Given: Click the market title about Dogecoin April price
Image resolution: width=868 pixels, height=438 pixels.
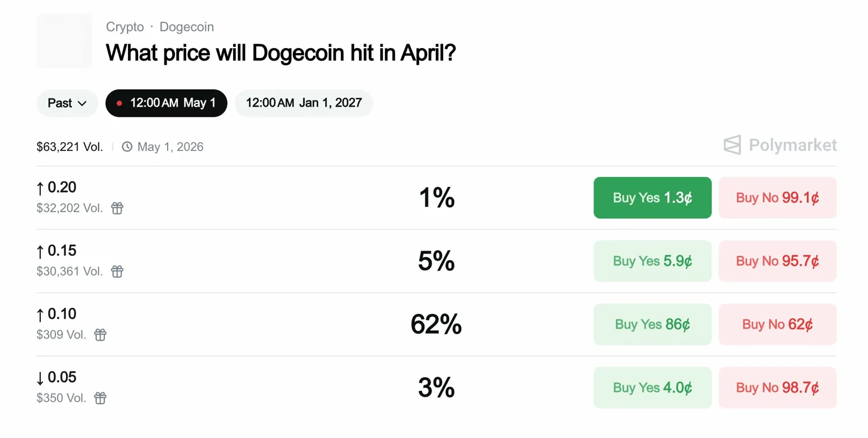Looking at the screenshot, I should pos(281,53).
